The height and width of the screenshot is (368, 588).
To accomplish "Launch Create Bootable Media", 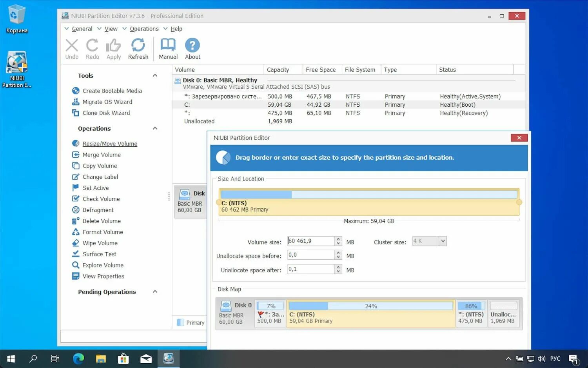I will pyautogui.click(x=112, y=91).
